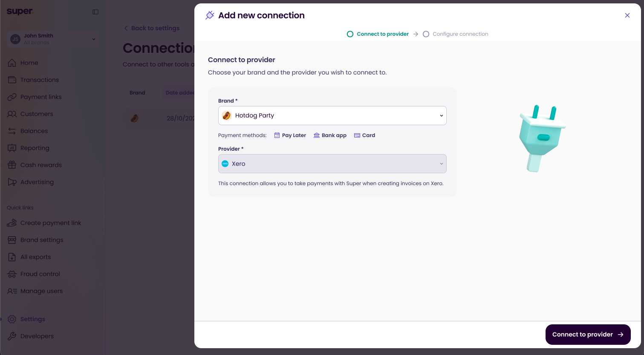
Task: Click the Xero logo in Provider field
Action: [x=225, y=164]
